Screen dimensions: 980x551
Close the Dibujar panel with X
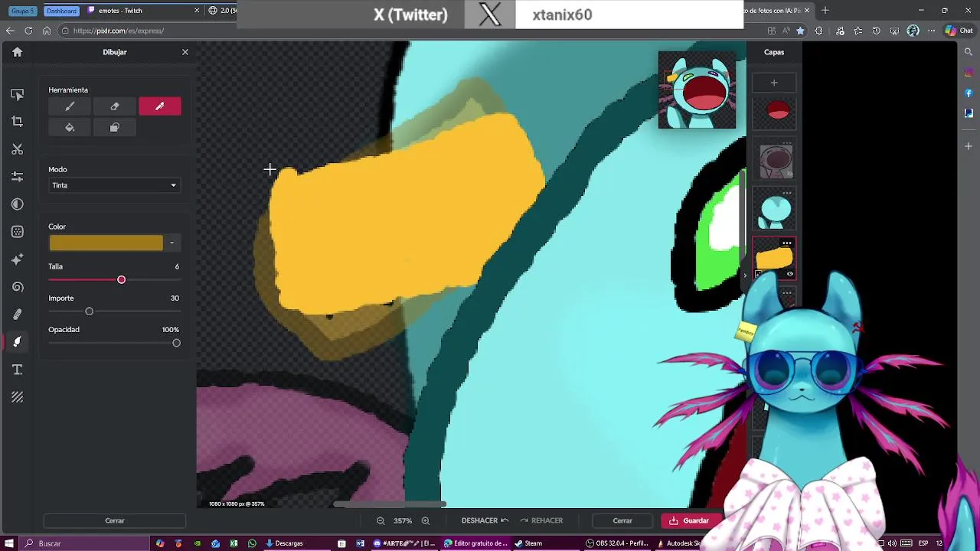click(185, 52)
